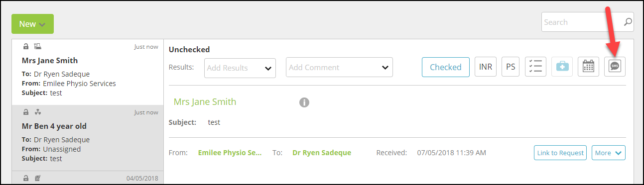The height and width of the screenshot is (185, 644).
Task: Click lock icon on Mrs Jane Smith message
Action: [26, 47]
